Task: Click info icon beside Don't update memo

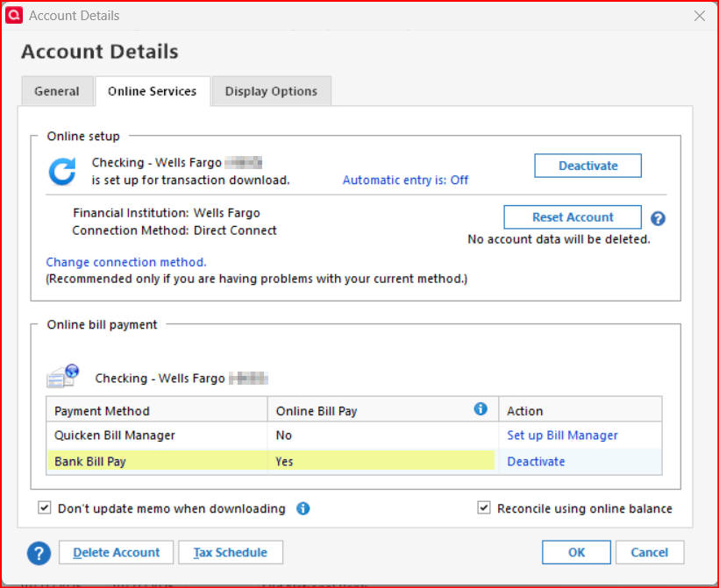Action: pyautogui.click(x=303, y=508)
